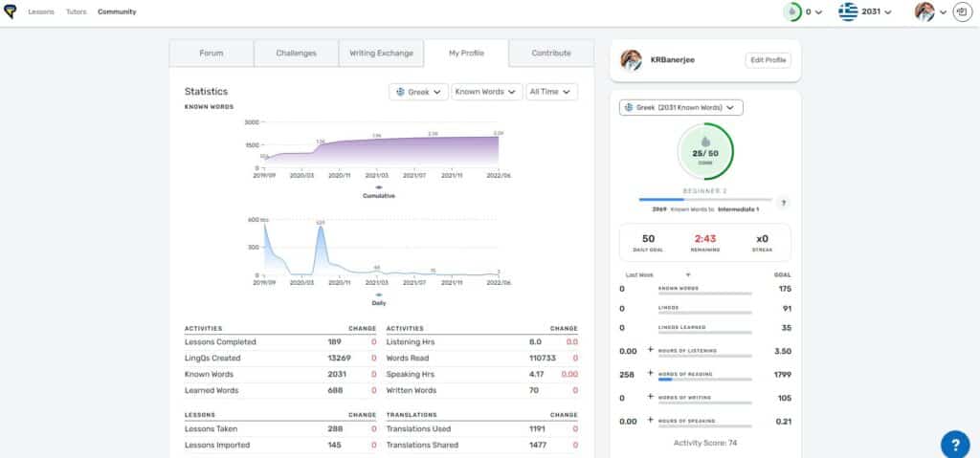The height and width of the screenshot is (458, 980).
Task: Open Tutors link in top navigation
Action: point(77,11)
